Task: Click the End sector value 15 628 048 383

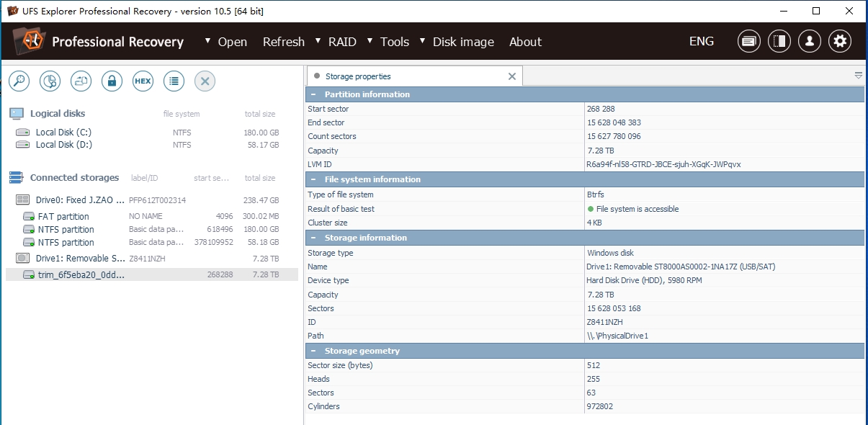Action: [x=614, y=122]
